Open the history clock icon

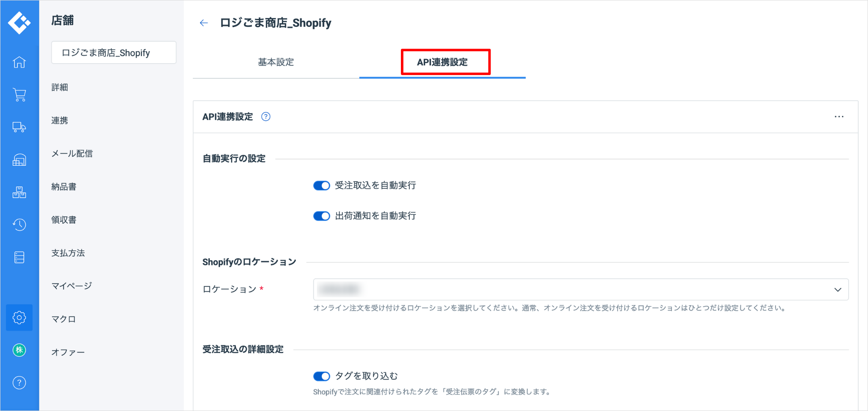click(19, 225)
